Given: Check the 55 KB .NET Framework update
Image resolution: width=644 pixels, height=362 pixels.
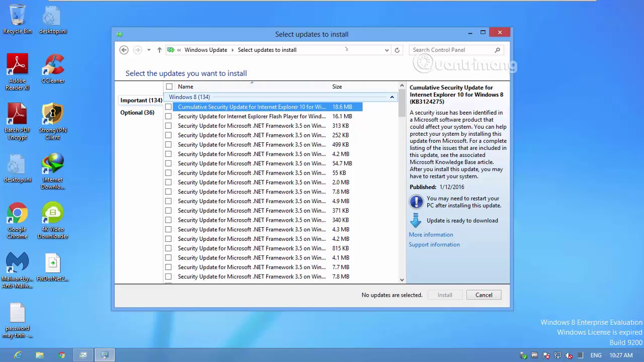Looking at the screenshot, I should click(169, 173).
